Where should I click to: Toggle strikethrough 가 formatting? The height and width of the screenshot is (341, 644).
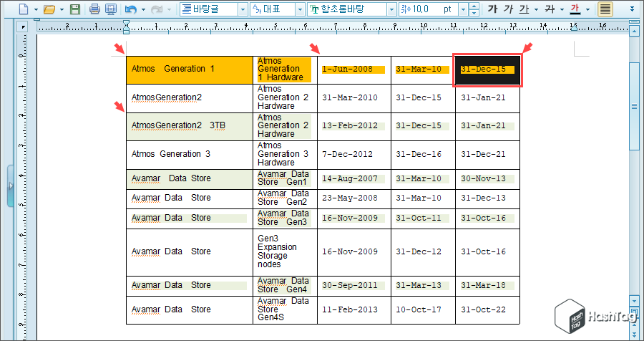coord(550,9)
